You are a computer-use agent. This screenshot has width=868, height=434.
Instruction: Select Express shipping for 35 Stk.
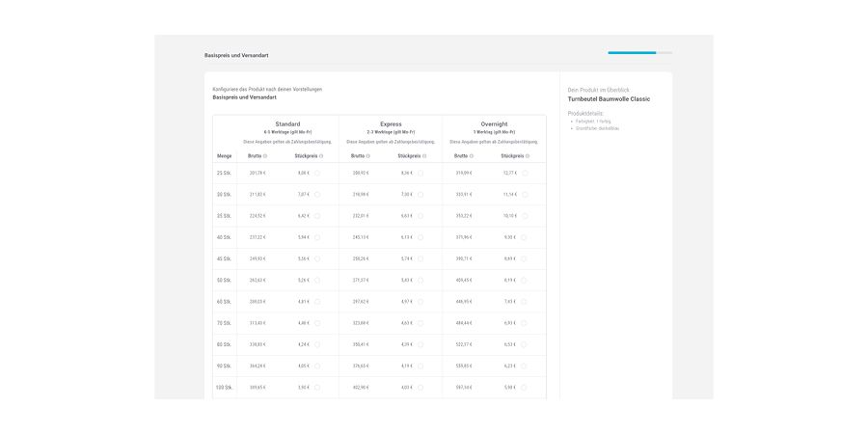[x=420, y=216]
